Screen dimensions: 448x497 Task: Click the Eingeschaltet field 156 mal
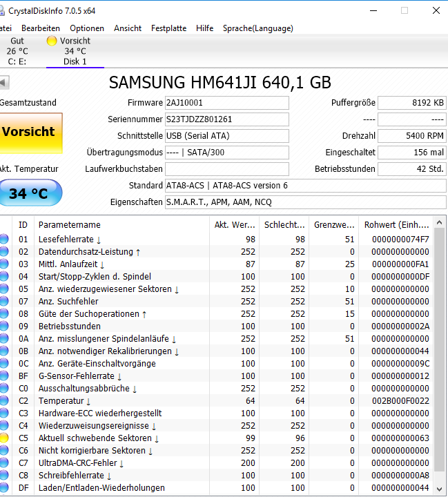412,153
